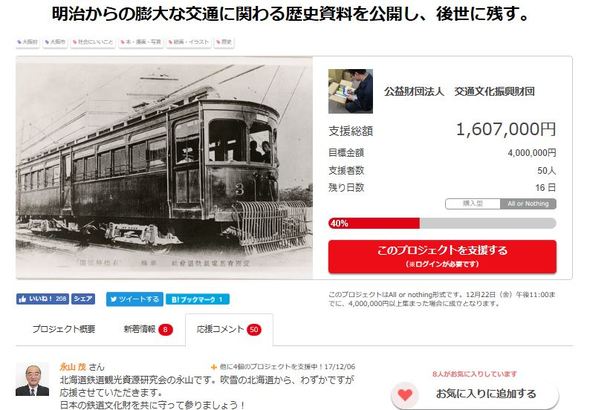Image resolution: width=610 pixels, height=410 pixels.
Task: Click the Facebook シェア button
Action: (x=83, y=299)
